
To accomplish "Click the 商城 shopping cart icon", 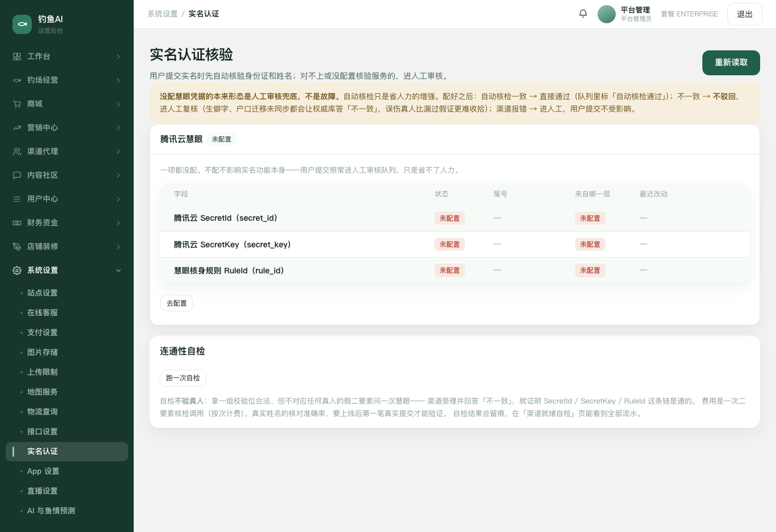I will [17, 104].
